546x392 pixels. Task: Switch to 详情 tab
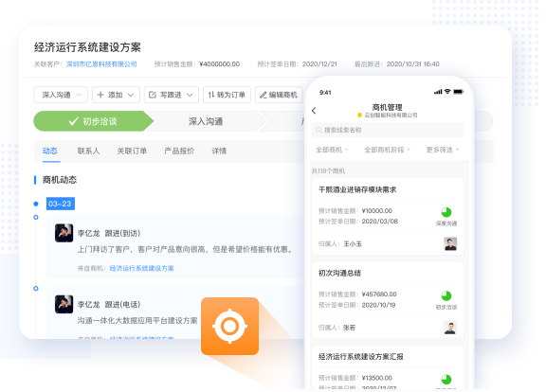click(219, 151)
